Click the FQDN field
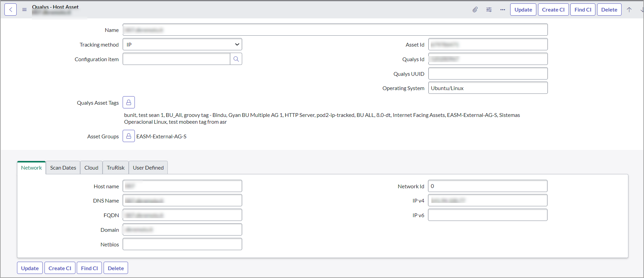The height and width of the screenshot is (278, 644). click(182, 215)
